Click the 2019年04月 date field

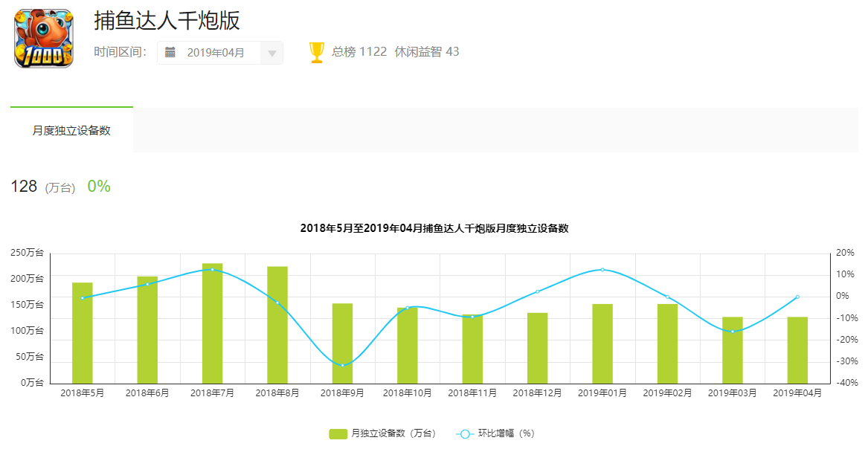pos(216,53)
